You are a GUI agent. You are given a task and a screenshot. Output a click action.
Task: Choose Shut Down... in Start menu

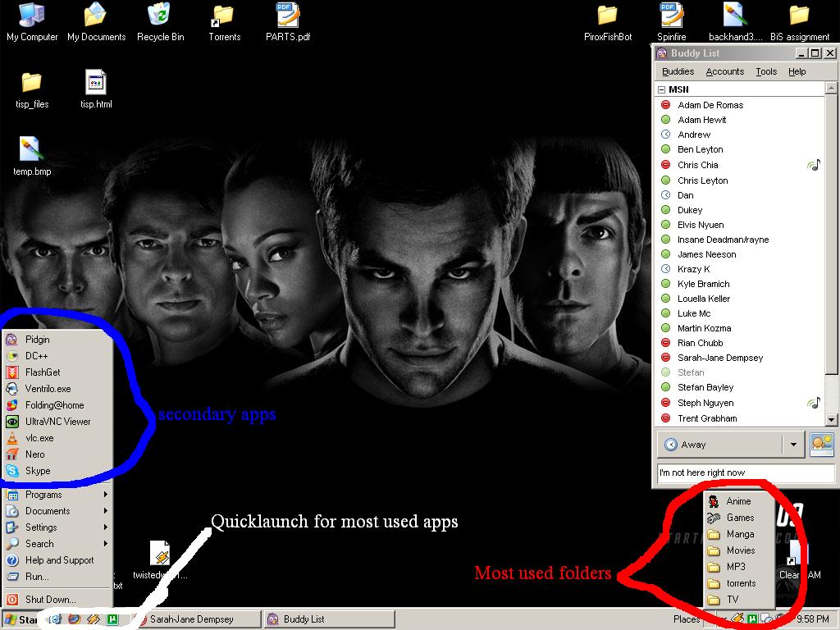57,600
